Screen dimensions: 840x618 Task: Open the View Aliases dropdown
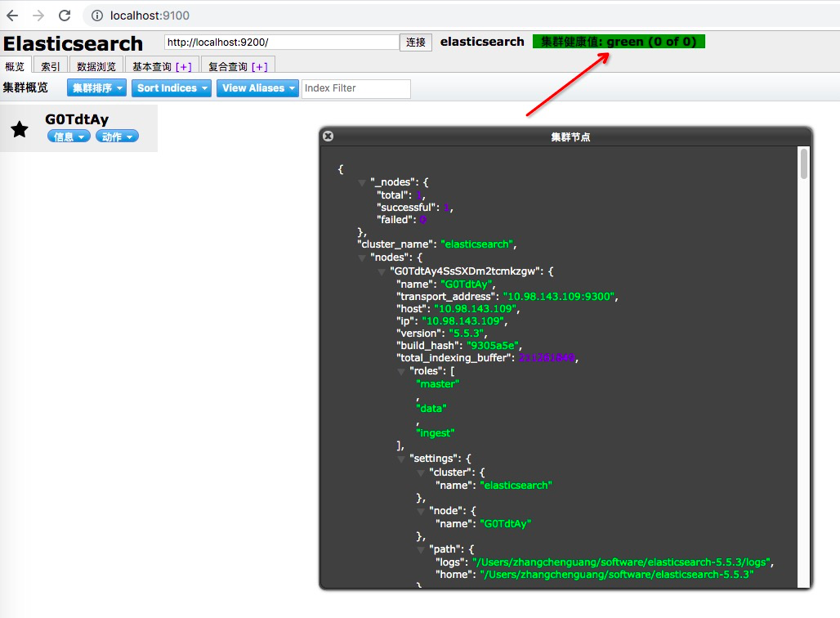click(257, 87)
